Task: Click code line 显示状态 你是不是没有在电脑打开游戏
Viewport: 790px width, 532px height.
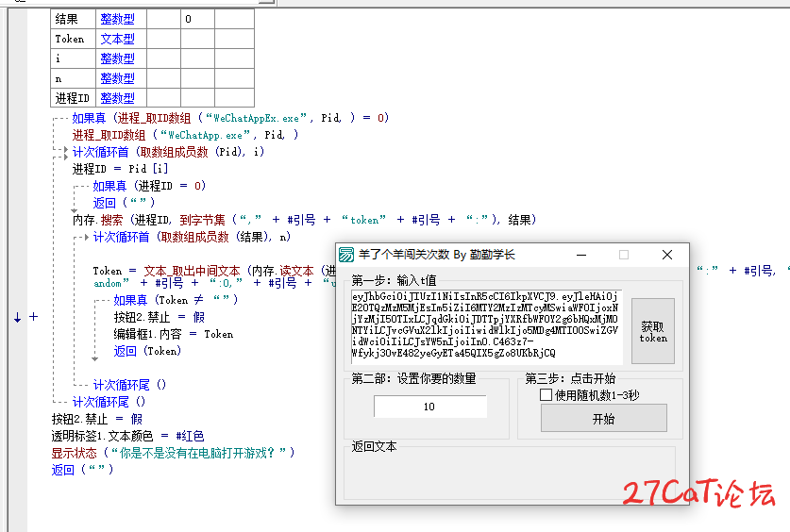Action: [x=173, y=453]
